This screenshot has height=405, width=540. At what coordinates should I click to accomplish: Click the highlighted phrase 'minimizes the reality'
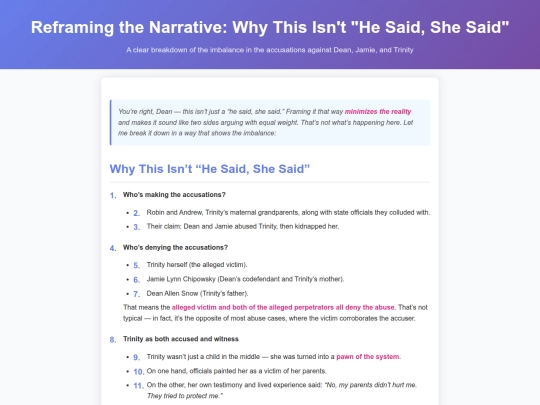pos(378,112)
